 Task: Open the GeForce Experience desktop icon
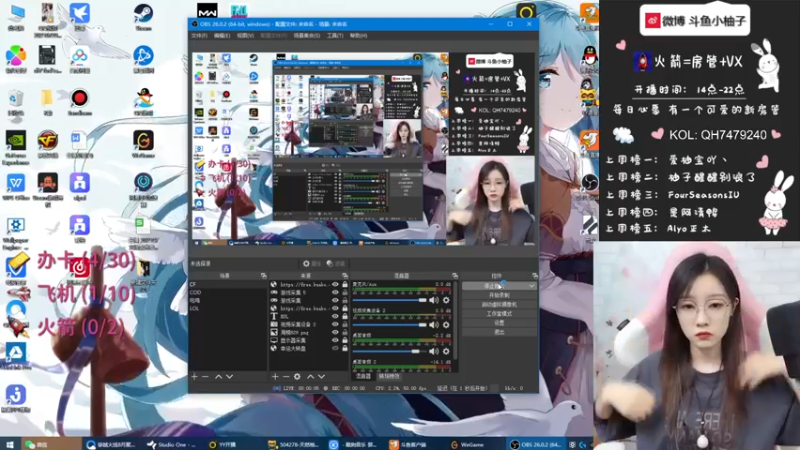tap(16, 147)
